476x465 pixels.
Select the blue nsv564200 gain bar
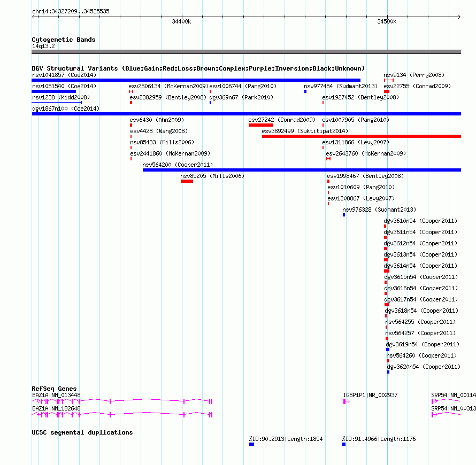click(x=302, y=170)
